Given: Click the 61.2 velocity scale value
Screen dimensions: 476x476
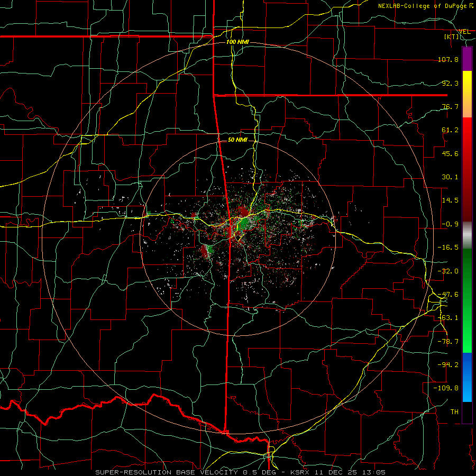Looking at the screenshot, I should [450, 130].
